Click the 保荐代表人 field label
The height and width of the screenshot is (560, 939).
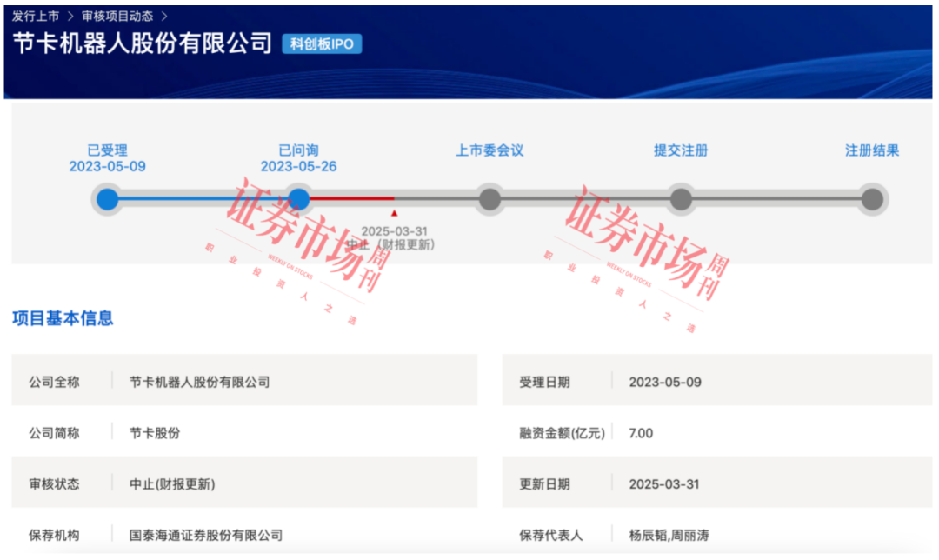(551, 535)
